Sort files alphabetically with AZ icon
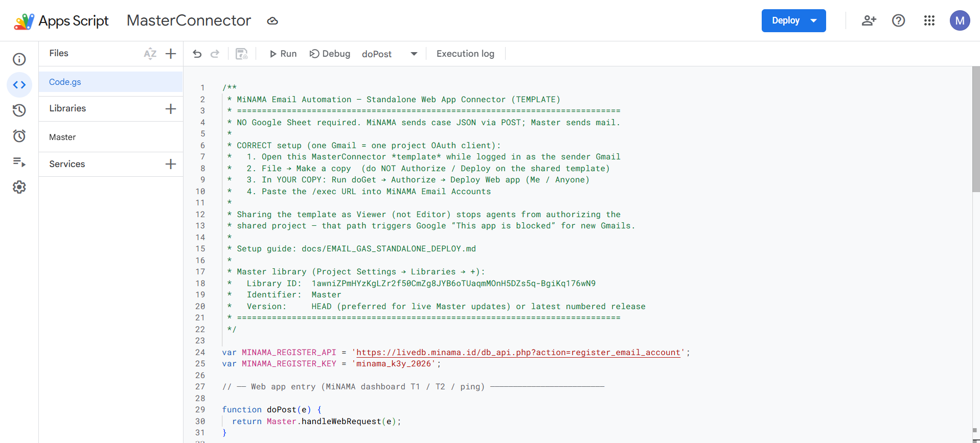The height and width of the screenshot is (443, 980). click(150, 54)
